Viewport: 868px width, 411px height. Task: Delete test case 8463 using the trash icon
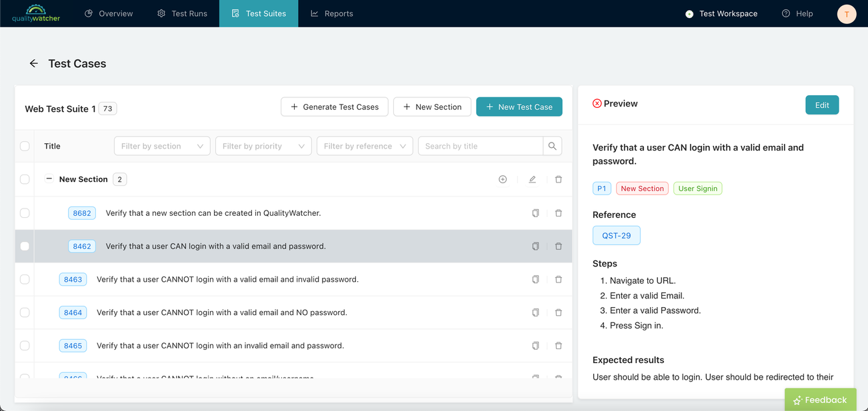(x=559, y=280)
